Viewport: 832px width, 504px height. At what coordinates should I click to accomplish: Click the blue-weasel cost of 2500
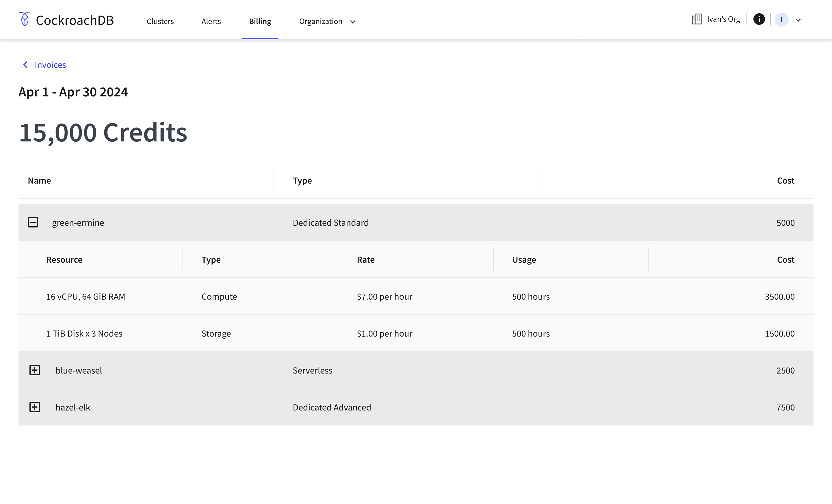coord(785,370)
